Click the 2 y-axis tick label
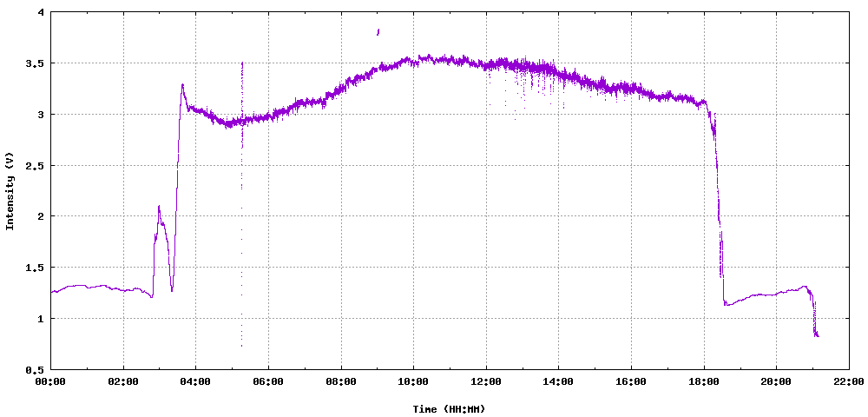This screenshot has height=417, width=868. click(42, 216)
